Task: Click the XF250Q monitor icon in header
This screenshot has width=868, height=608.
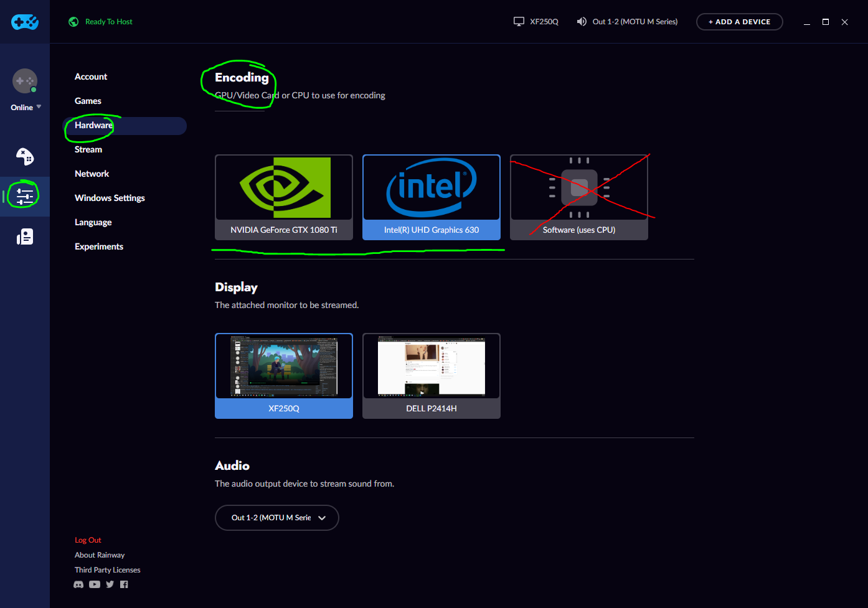Action: tap(519, 22)
